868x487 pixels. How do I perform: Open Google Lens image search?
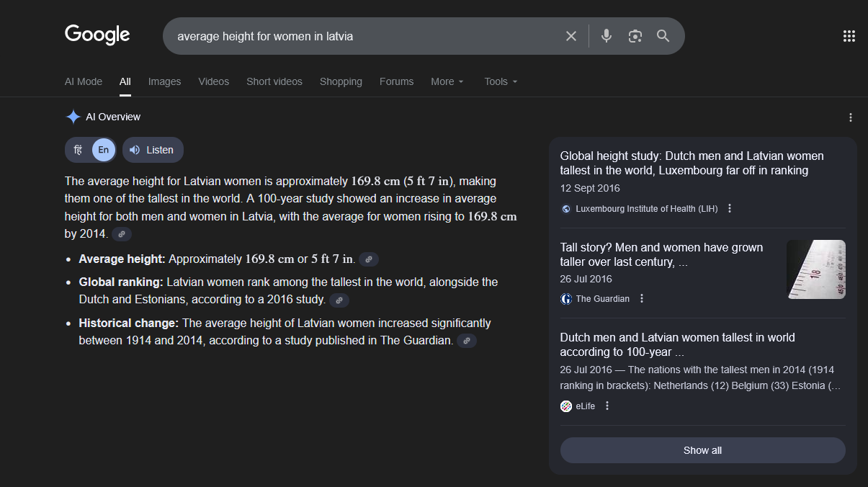(x=635, y=36)
